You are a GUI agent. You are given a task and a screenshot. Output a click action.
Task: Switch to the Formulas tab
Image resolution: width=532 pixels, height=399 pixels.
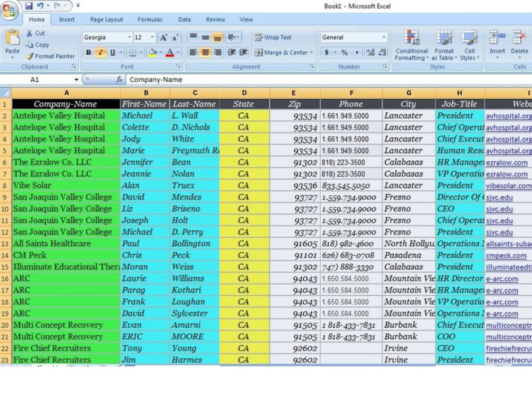(x=150, y=20)
